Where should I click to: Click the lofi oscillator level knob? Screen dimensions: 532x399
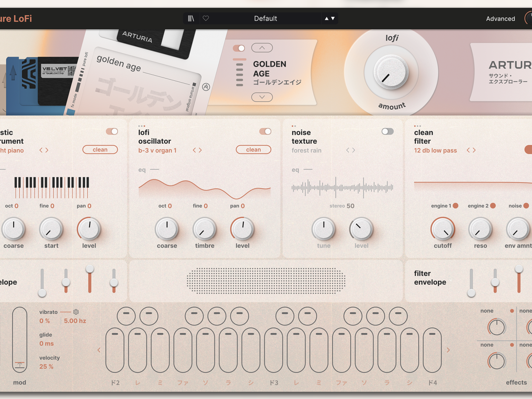pos(242,229)
